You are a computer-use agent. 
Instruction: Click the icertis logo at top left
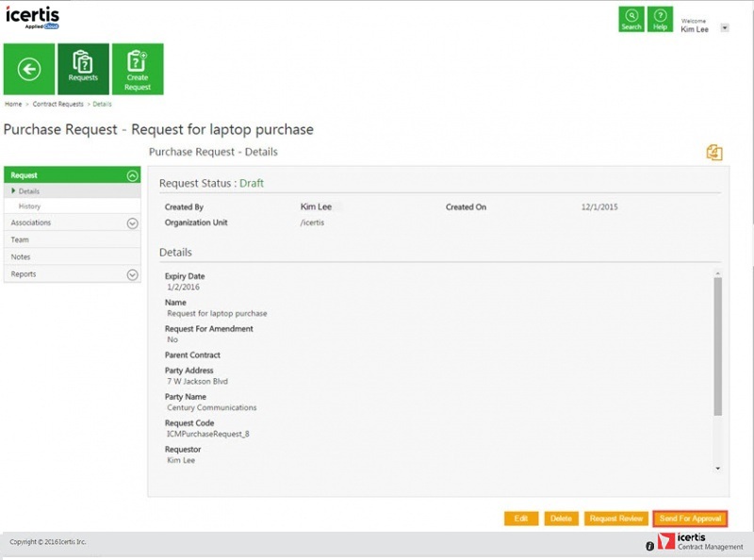pos(32,19)
